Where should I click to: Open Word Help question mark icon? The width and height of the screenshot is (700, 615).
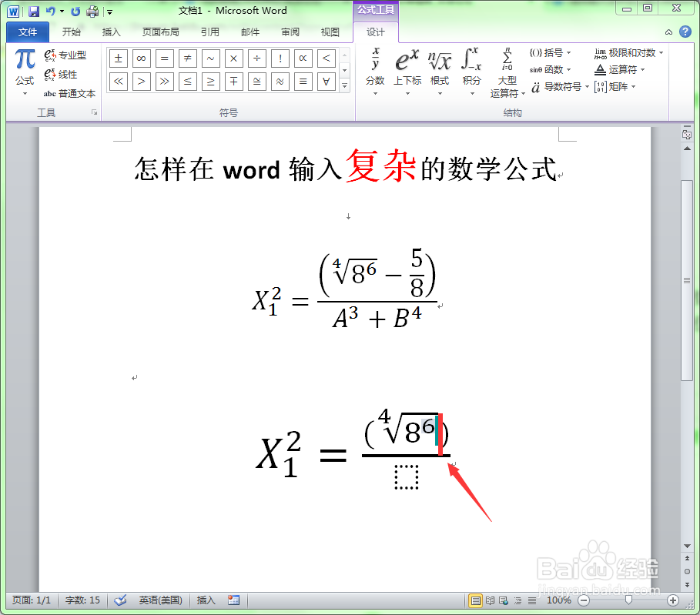point(685,32)
